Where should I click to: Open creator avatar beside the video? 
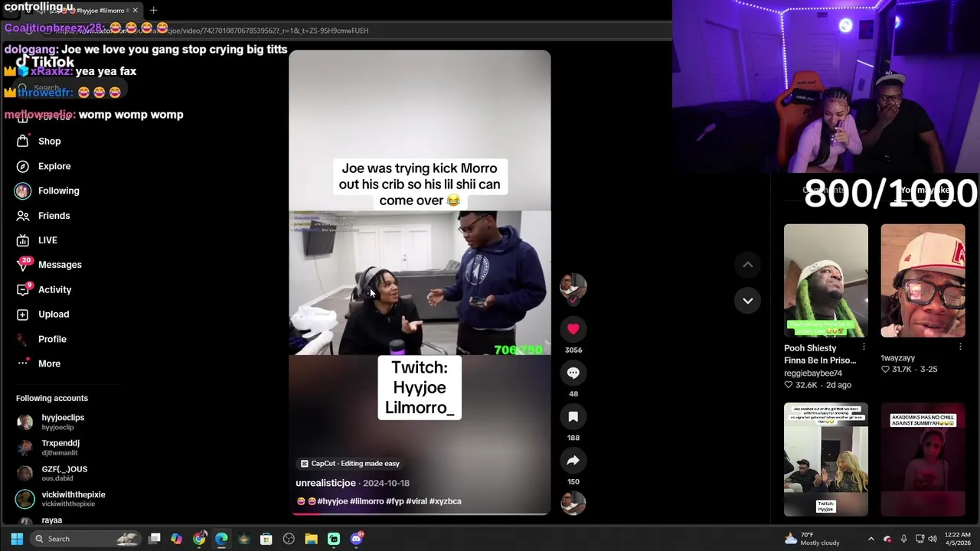(x=573, y=286)
